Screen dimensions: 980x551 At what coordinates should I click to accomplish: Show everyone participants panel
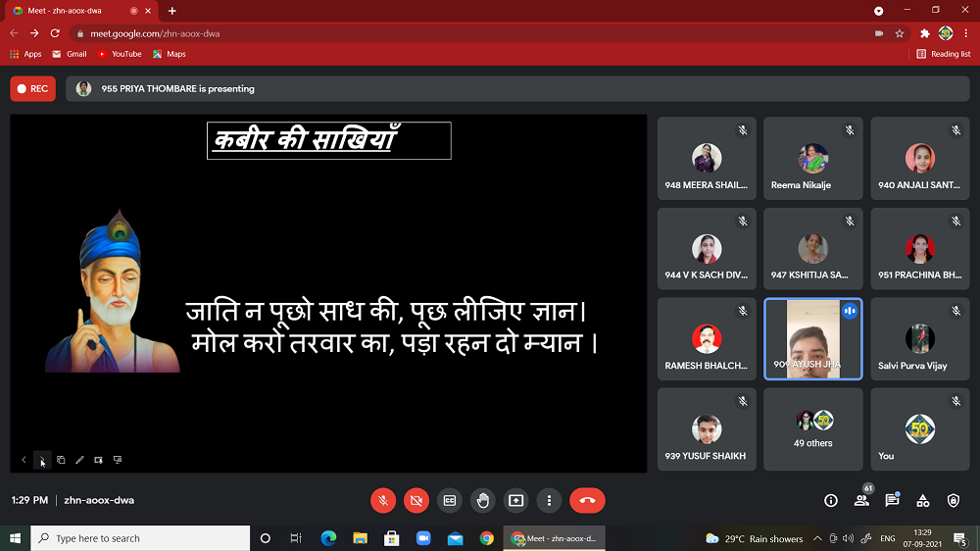click(861, 500)
